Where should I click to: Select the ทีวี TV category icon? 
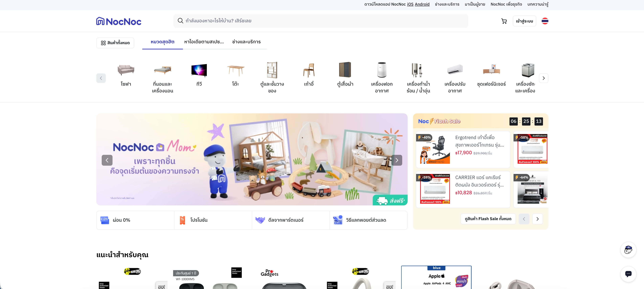click(x=199, y=70)
